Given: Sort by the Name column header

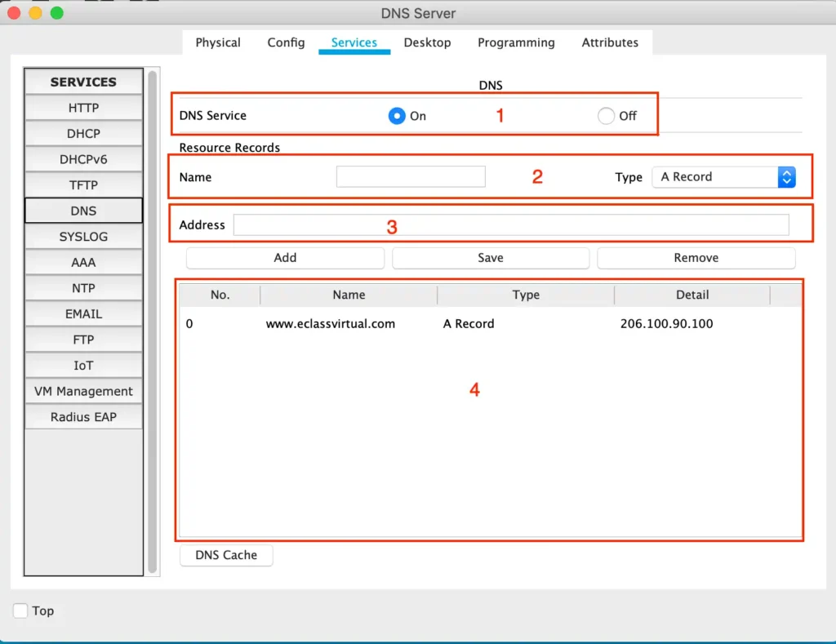Looking at the screenshot, I should (349, 295).
